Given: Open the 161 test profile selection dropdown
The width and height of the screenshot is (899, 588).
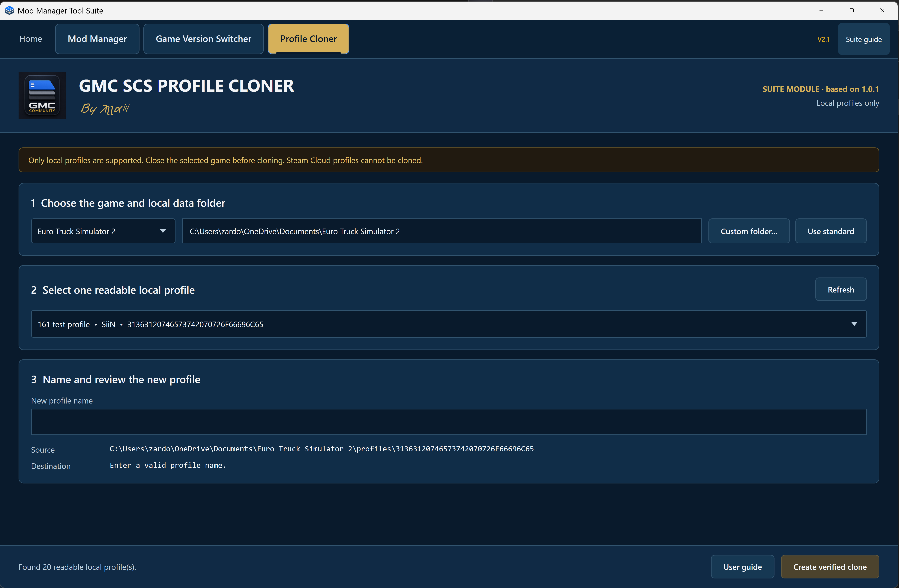Looking at the screenshot, I should tap(449, 324).
